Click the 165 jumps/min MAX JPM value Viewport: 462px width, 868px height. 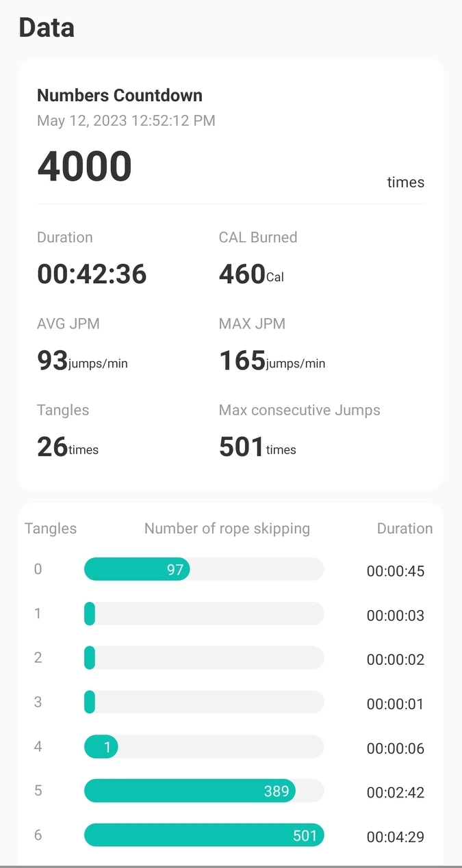272,360
